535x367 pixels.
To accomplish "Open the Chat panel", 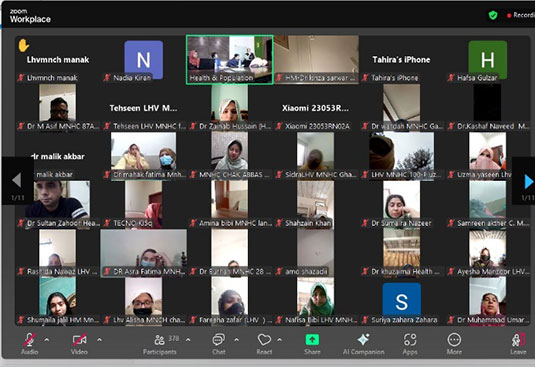I will coord(218,340).
